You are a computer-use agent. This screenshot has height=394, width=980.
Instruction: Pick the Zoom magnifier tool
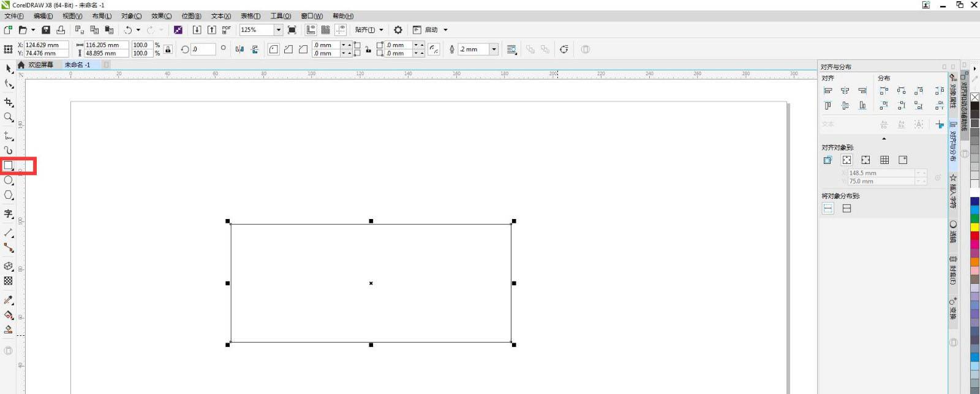(x=9, y=117)
